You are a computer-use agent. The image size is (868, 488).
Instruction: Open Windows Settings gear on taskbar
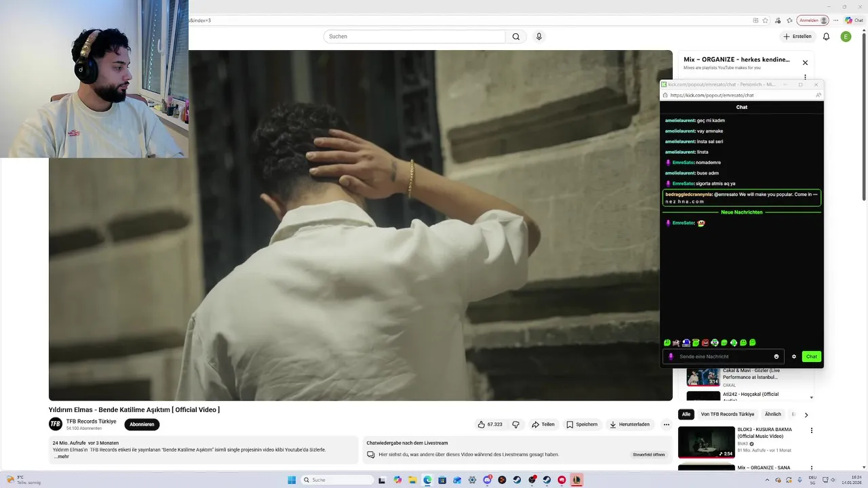pyautogui.click(x=472, y=480)
